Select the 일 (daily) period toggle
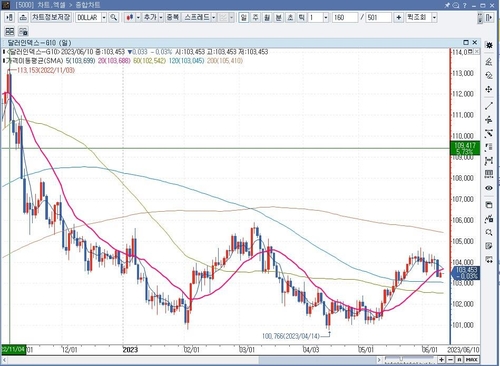Viewport: 500px width, 366px height. click(244, 17)
